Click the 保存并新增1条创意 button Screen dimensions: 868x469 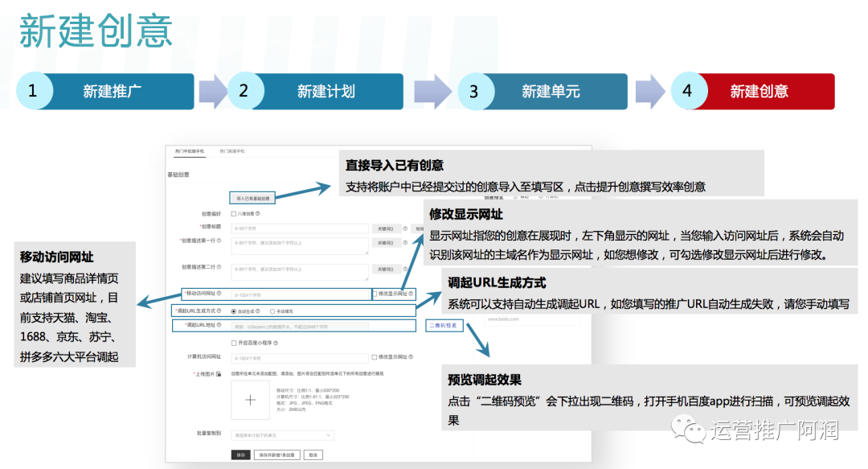pyautogui.click(x=277, y=455)
